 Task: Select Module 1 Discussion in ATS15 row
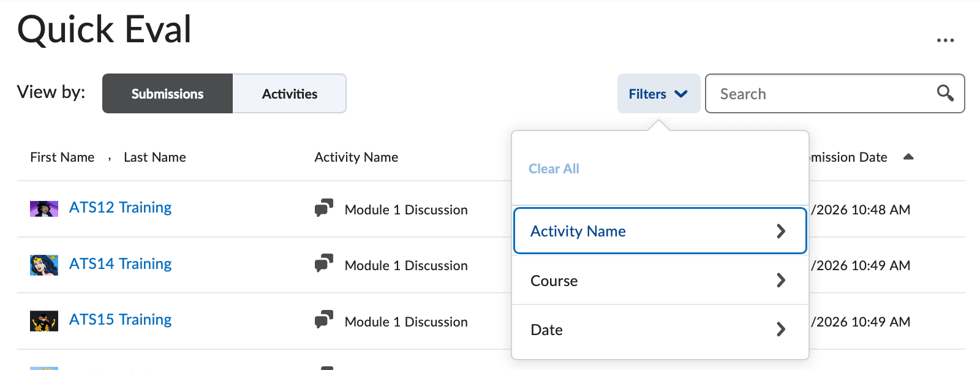tap(406, 322)
